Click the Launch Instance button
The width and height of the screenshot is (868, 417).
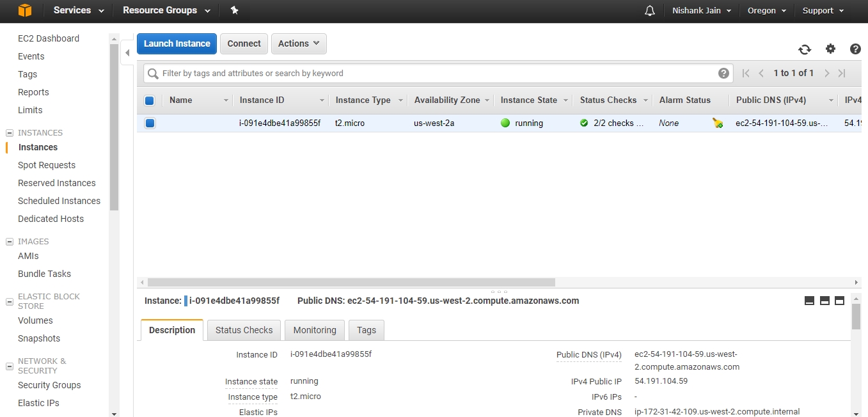click(177, 43)
